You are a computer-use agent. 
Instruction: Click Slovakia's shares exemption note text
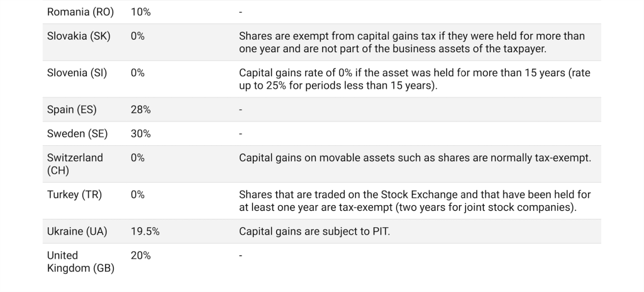pyautogui.click(x=411, y=42)
